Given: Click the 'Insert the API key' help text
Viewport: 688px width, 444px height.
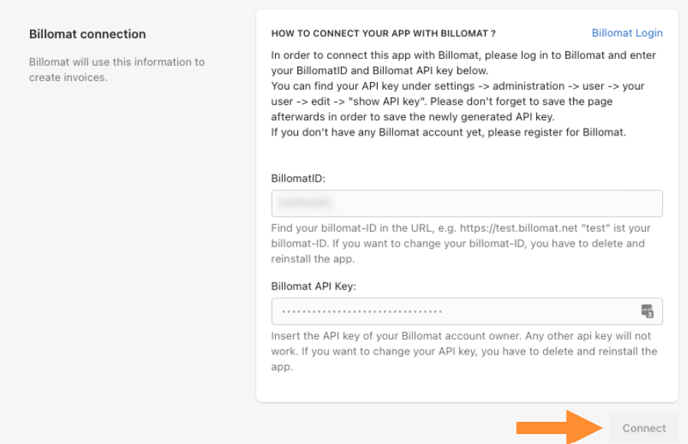Looking at the screenshot, I should pos(464,351).
